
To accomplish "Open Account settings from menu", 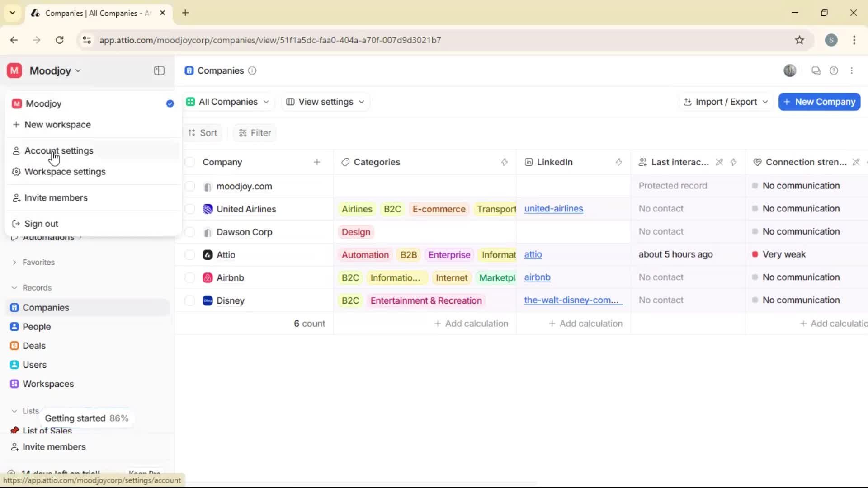I will (93, 151).
